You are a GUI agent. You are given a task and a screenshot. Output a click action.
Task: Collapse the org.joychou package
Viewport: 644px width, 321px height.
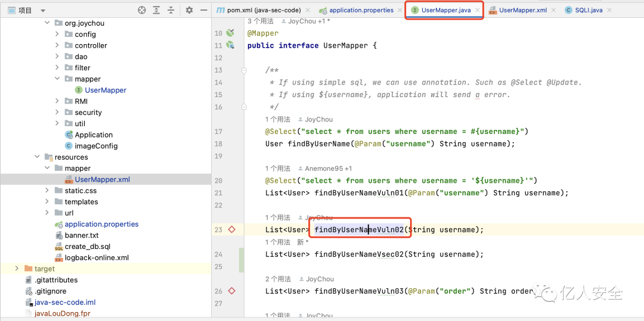point(47,23)
